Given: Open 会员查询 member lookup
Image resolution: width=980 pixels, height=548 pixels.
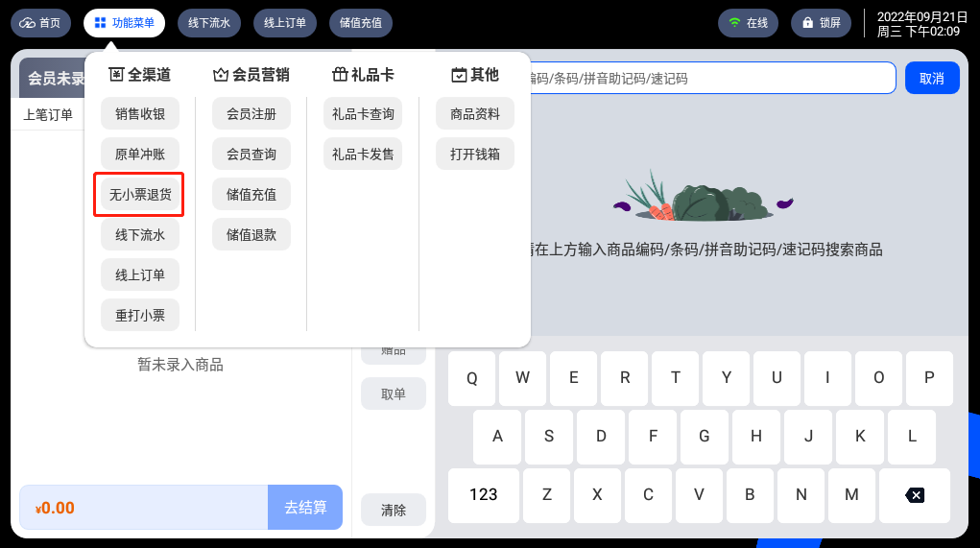Looking at the screenshot, I should 251,154.
